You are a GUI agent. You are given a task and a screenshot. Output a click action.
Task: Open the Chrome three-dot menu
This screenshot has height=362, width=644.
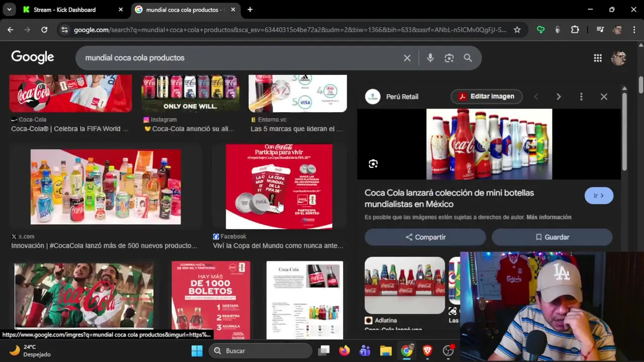tap(633, 30)
